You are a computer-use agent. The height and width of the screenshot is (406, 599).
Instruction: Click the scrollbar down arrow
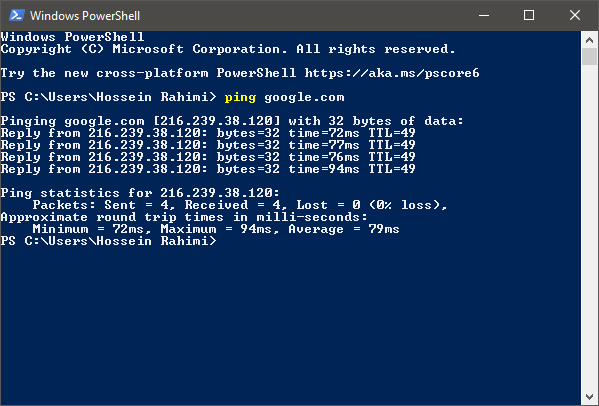click(589, 397)
